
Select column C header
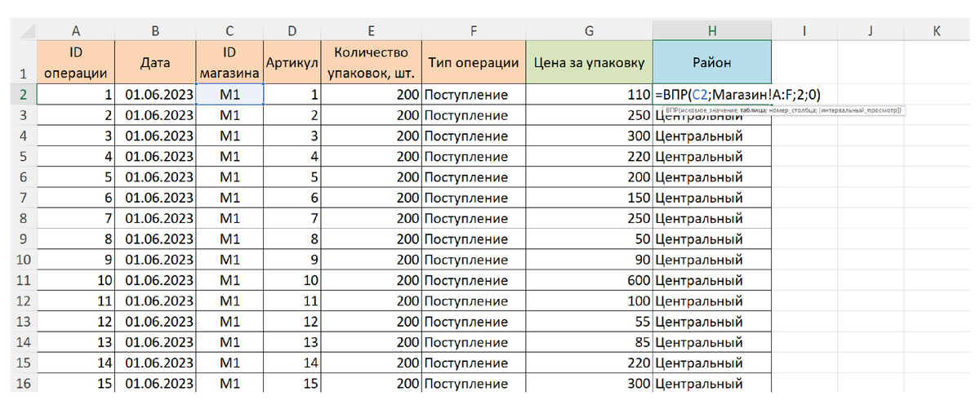click(229, 30)
